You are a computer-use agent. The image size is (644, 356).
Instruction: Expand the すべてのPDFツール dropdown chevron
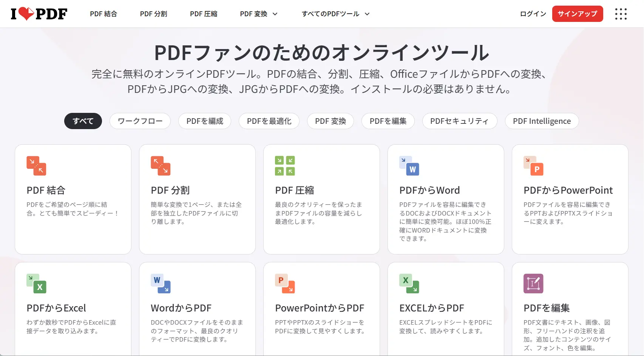pos(367,14)
